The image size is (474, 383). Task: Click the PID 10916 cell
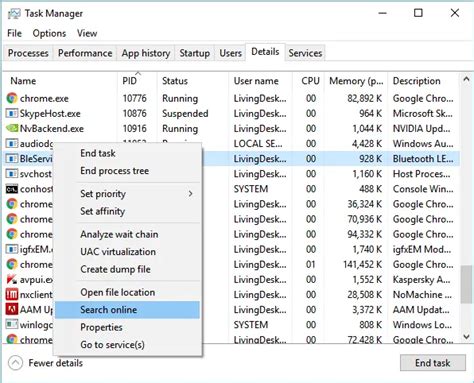(x=135, y=129)
